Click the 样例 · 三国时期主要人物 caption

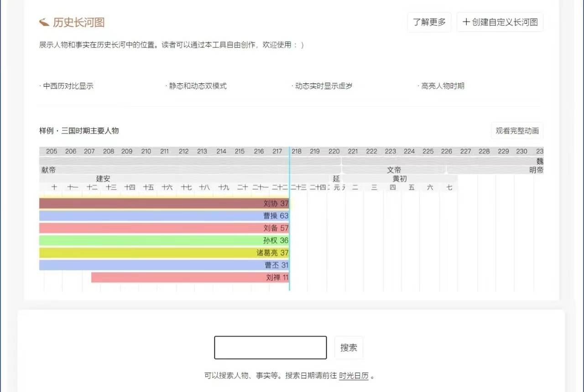click(79, 131)
